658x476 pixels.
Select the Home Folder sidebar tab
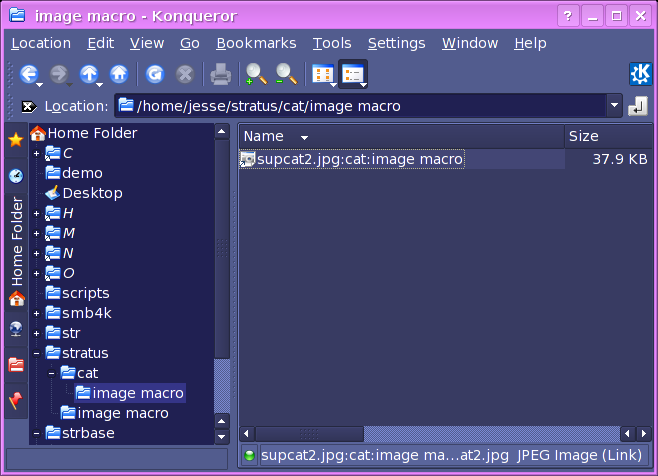[17, 251]
